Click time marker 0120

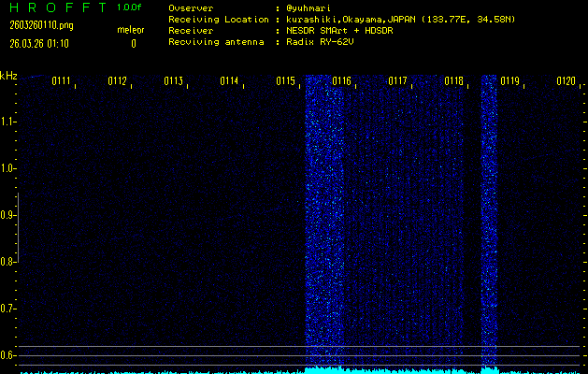[x=566, y=81]
